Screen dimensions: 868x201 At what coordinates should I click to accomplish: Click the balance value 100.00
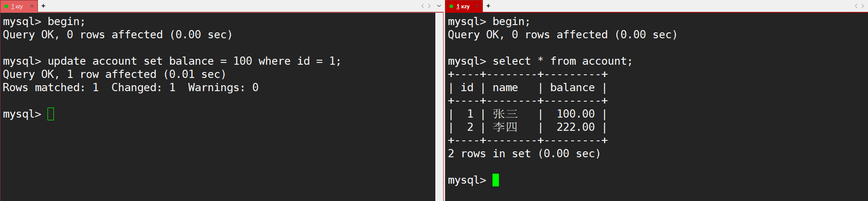click(x=576, y=114)
